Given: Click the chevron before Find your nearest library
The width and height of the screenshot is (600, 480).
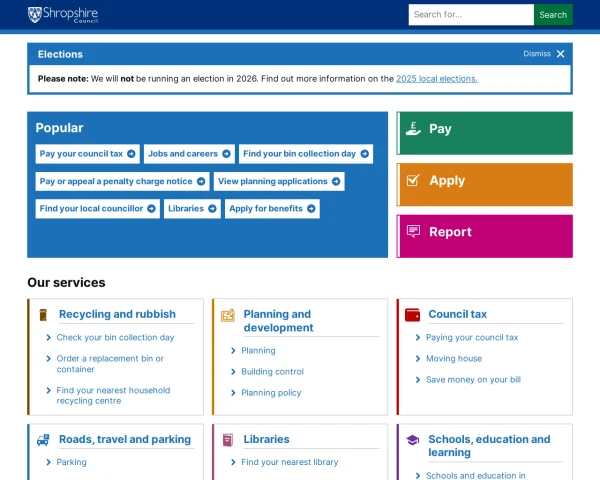Looking at the screenshot, I should pyautogui.click(x=233, y=462).
